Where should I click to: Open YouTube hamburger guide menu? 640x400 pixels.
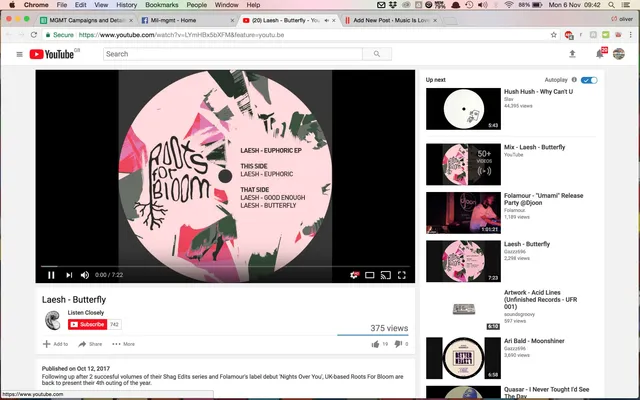click(x=19, y=54)
